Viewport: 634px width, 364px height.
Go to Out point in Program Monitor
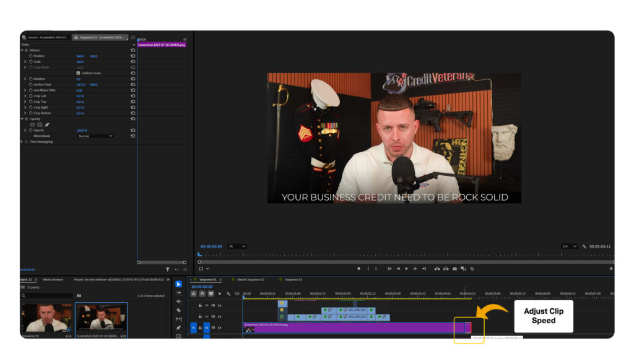point(423,269)
